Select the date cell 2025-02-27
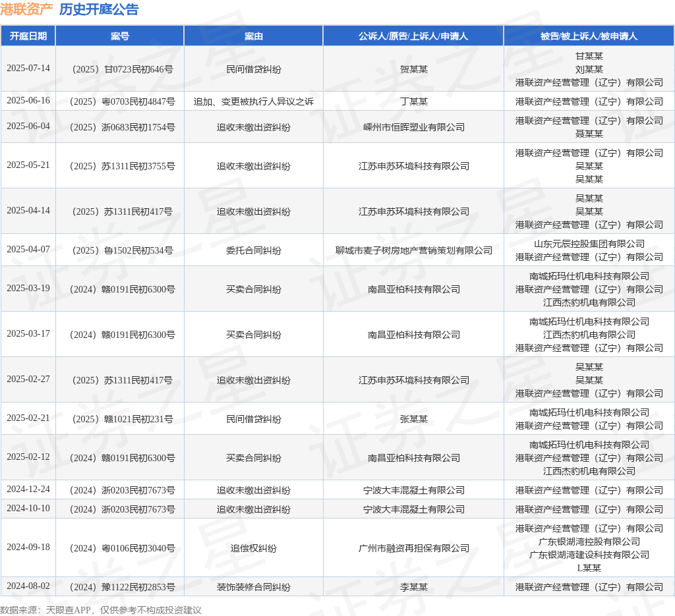 (28, 379)
